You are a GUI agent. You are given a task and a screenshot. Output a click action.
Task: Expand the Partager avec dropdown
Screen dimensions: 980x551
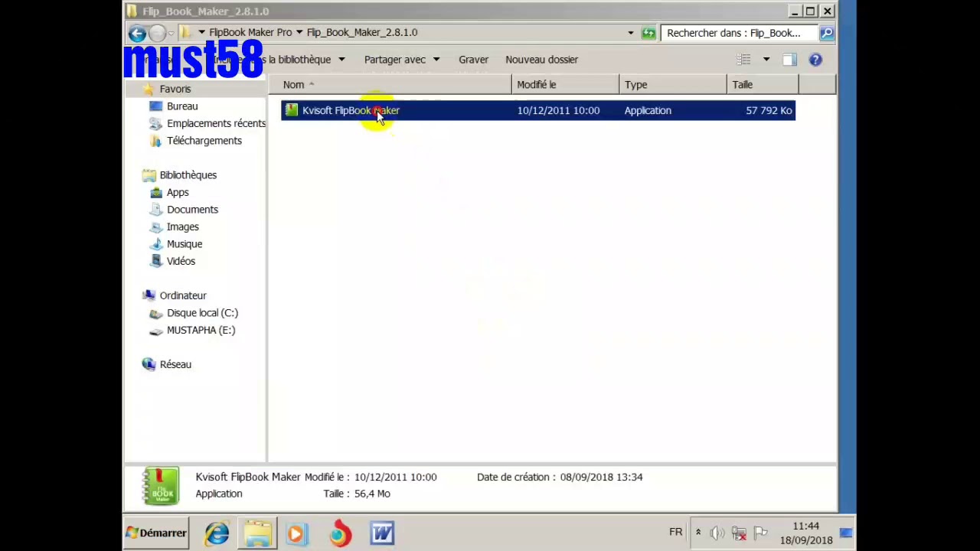pyautogui.click(x=436, y=60)
